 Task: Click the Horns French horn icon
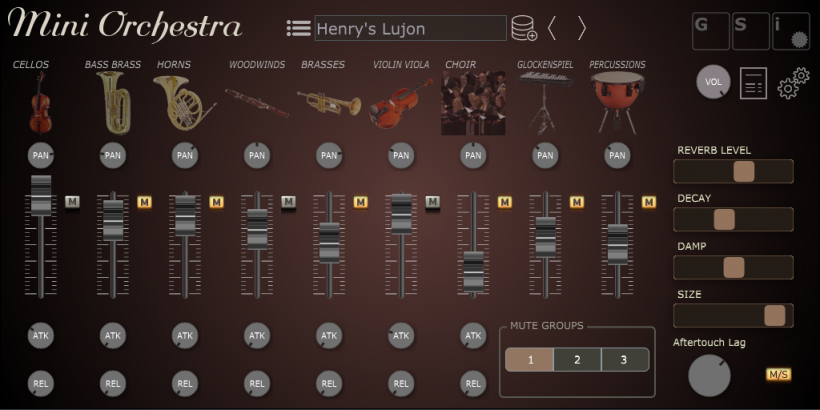point(184,103)
